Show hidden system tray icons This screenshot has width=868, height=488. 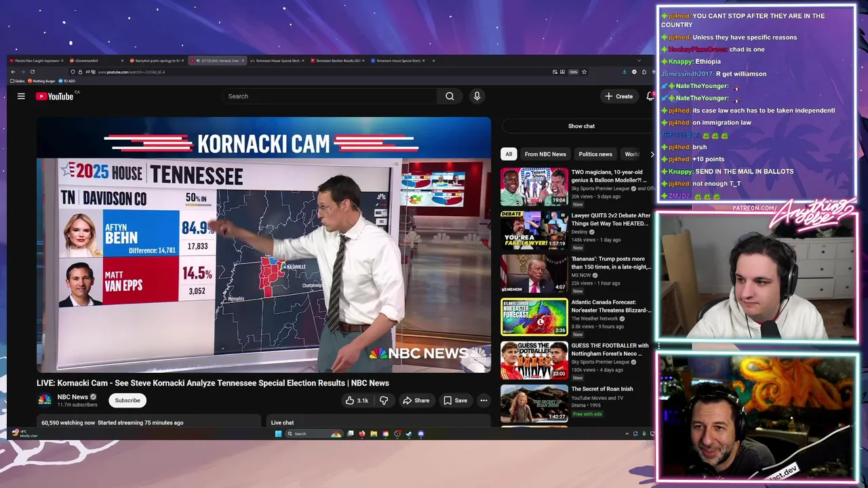pos(627,434)
